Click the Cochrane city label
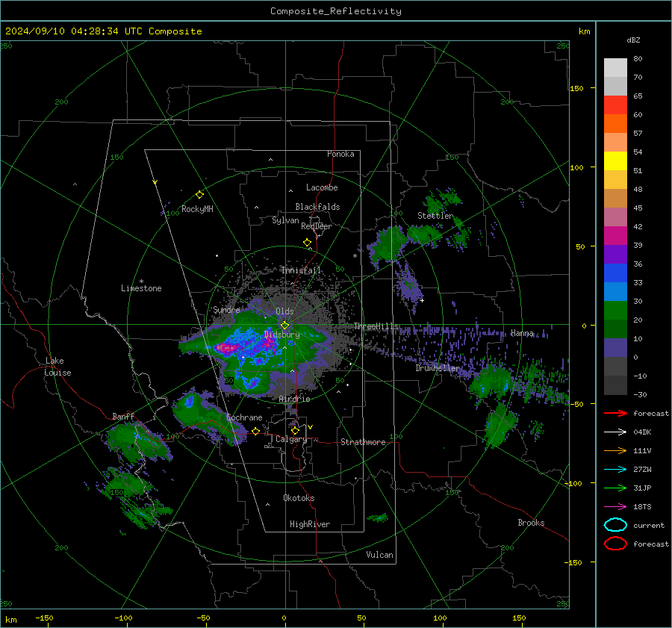672x628 pixels. 244,417
